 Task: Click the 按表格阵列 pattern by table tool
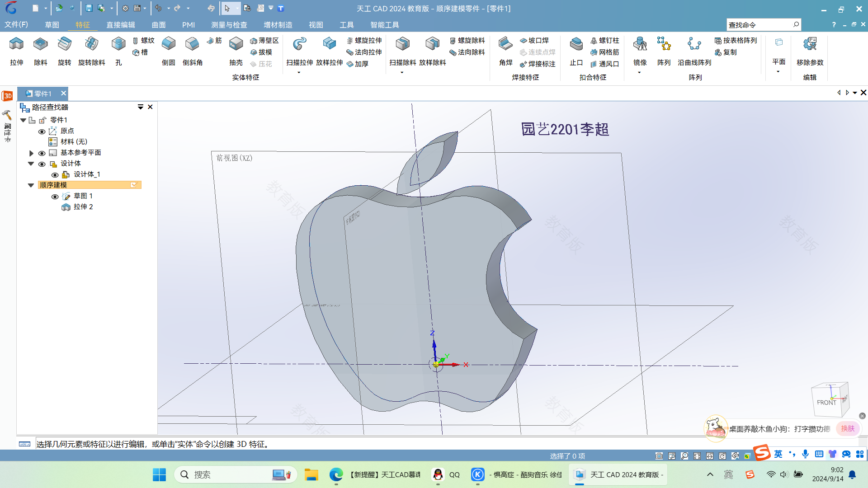coord(736,41)
